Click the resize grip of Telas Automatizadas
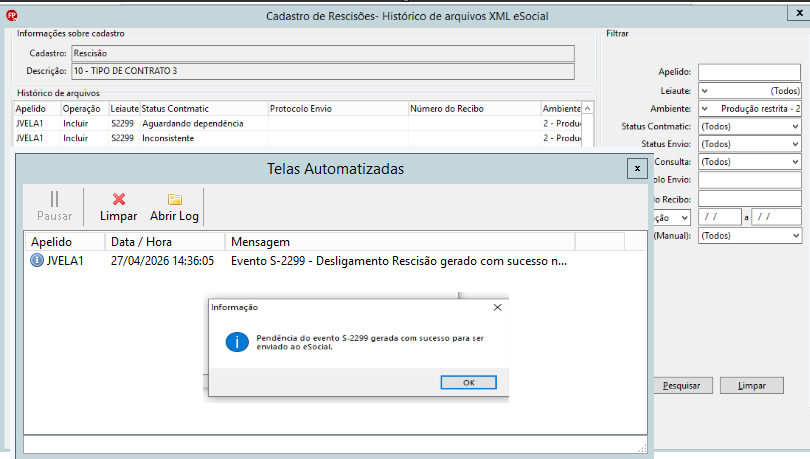The width and height of the screenshot is (810, 459). point(642,449)
